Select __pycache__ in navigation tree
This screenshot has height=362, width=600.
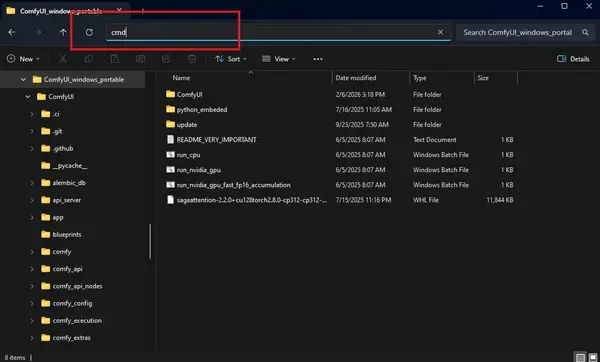coord(64,166)
